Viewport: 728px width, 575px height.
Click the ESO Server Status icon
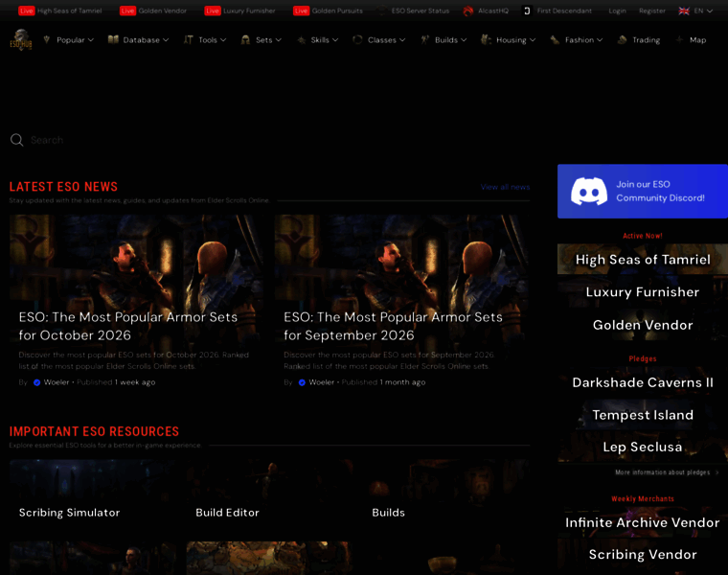381,11
